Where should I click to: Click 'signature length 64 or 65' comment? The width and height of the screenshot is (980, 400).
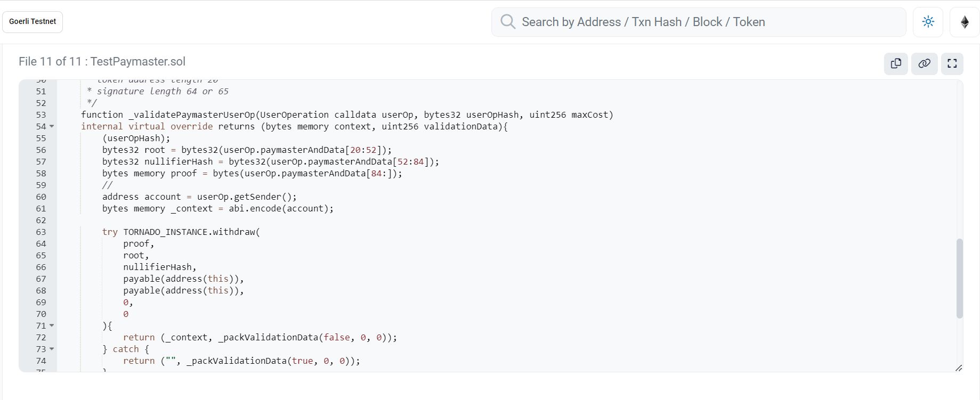click(163, 91)
